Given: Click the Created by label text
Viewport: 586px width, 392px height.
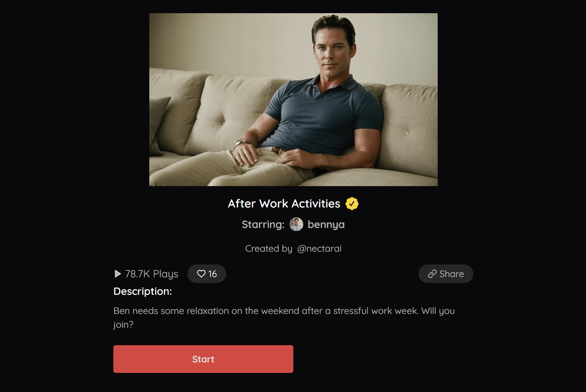Looking at the screenshot, I should coord(269,249).
